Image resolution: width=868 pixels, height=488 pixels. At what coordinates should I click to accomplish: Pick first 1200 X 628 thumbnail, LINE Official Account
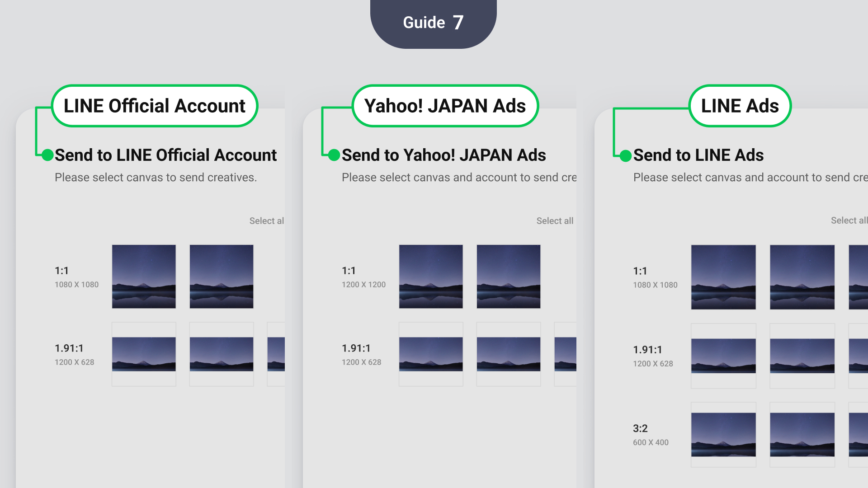coord(144,354)
